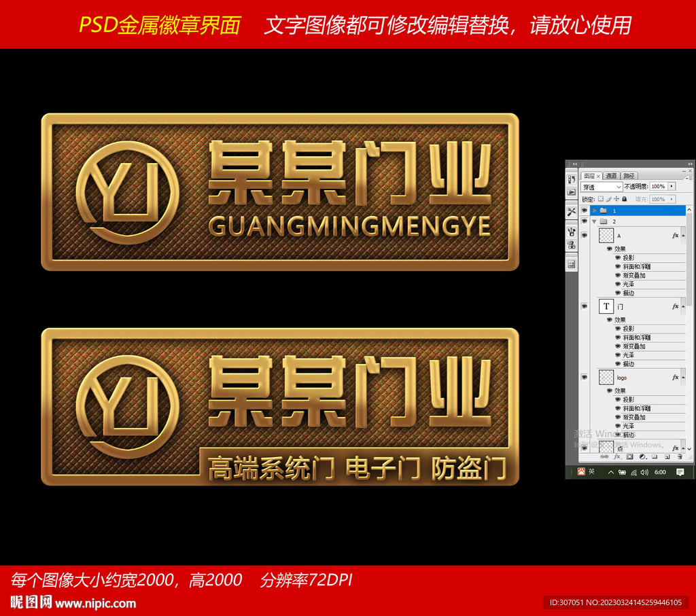Click the delete layer trash icon
This screenshot has height=616, width=696.
680,456
